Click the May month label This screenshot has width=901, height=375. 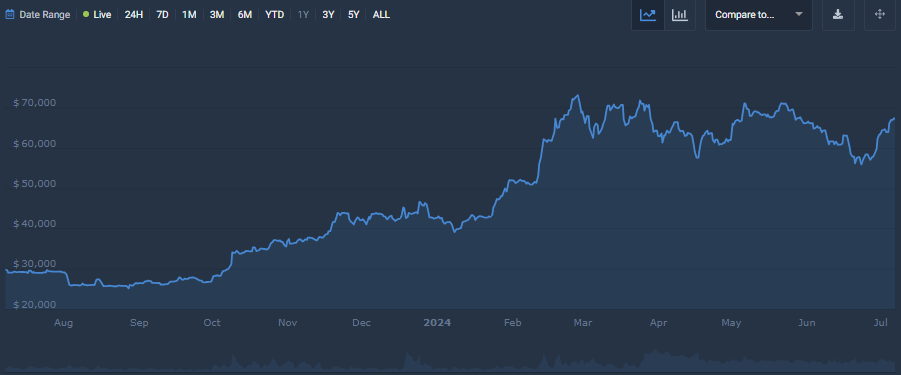(x=731, y=323)
